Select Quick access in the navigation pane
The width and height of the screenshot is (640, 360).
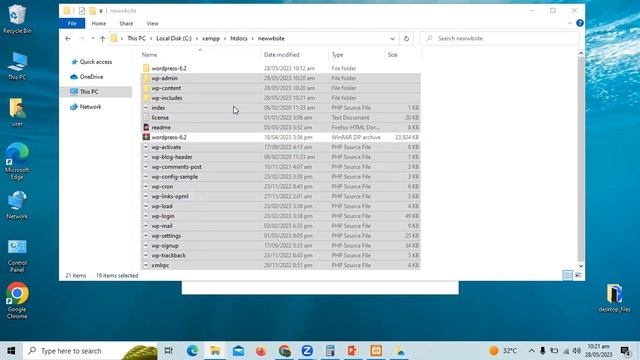pos(96,62)
